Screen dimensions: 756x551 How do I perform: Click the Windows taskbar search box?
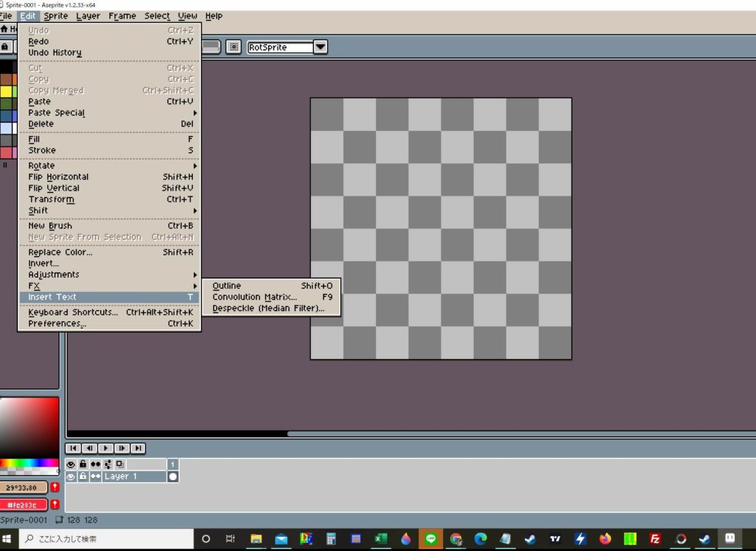point(103,538)
